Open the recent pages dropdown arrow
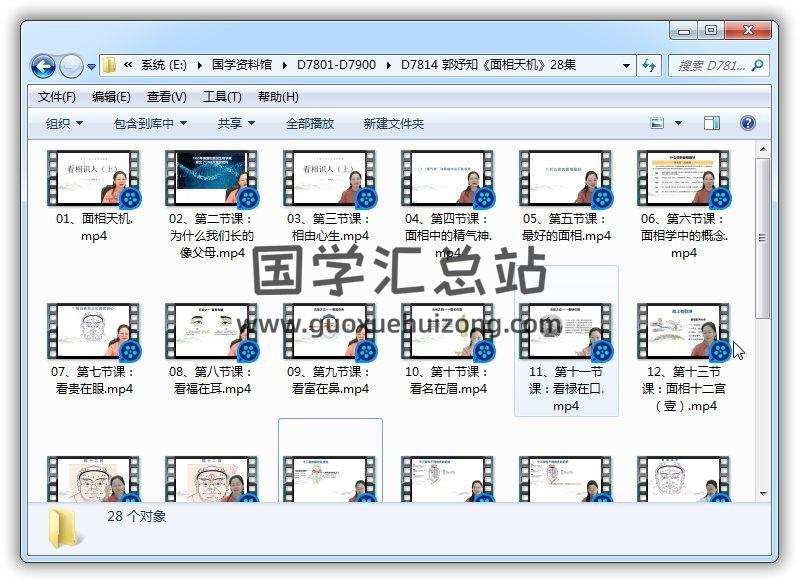This screenshot has width=799, height=583. coord(91,66)
